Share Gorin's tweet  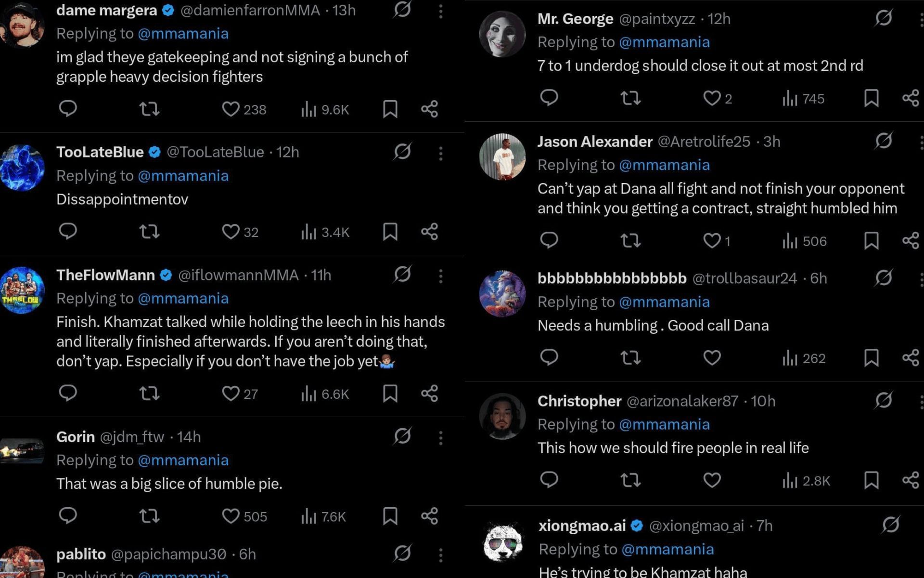coord(429,516)
